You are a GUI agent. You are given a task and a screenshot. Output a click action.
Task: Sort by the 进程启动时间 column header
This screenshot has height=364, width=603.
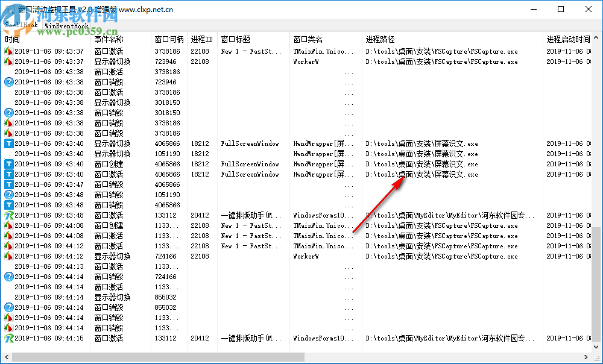tap(567, 39)
